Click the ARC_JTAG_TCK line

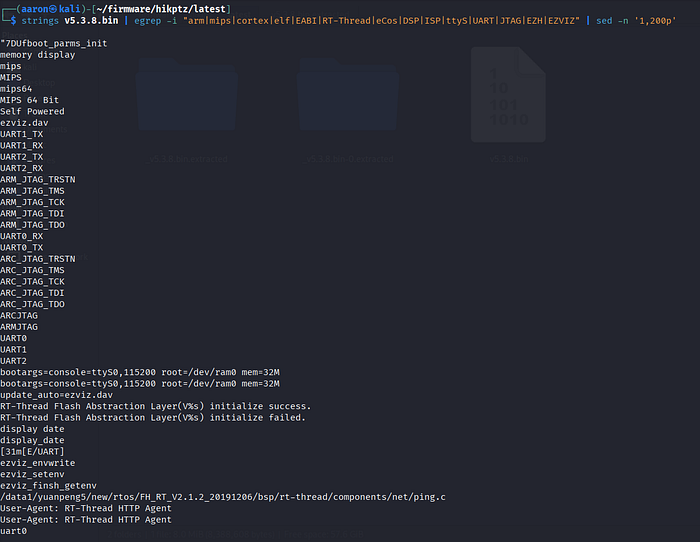[32, 282]
